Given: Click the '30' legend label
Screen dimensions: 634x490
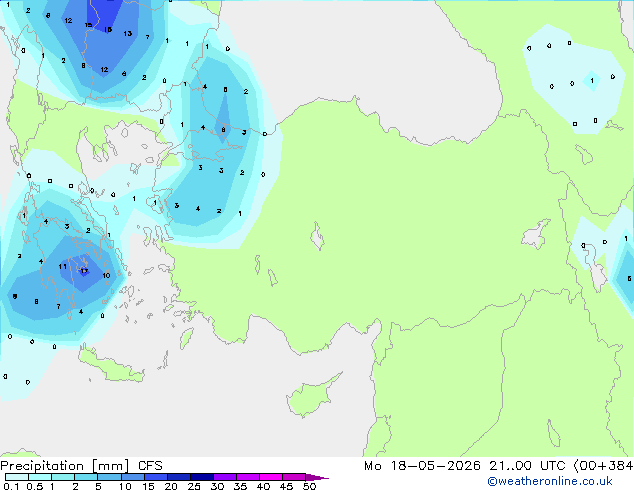Looking at the screenshot, I should 217,486.
